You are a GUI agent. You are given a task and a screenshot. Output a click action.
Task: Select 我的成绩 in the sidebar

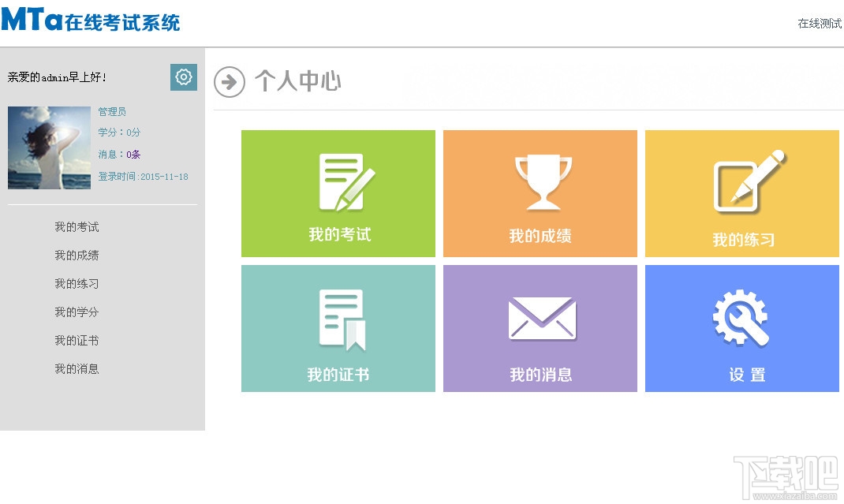tap(77, 256)
